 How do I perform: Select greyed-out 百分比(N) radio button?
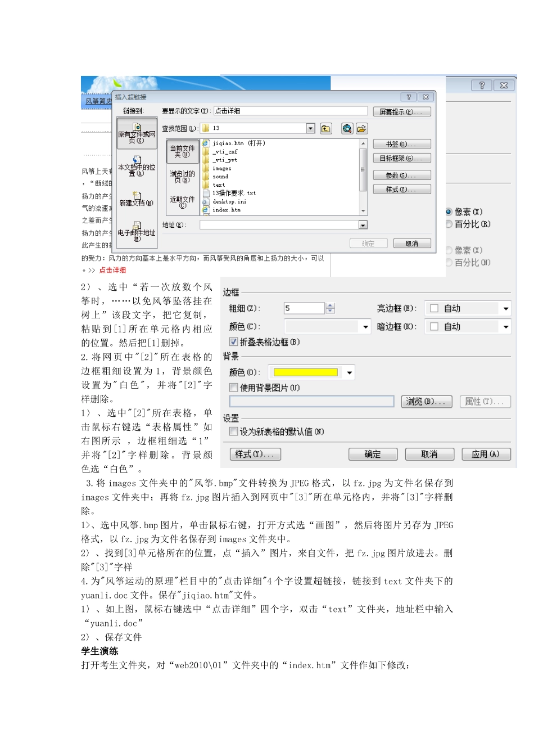(x=449, y=263)
